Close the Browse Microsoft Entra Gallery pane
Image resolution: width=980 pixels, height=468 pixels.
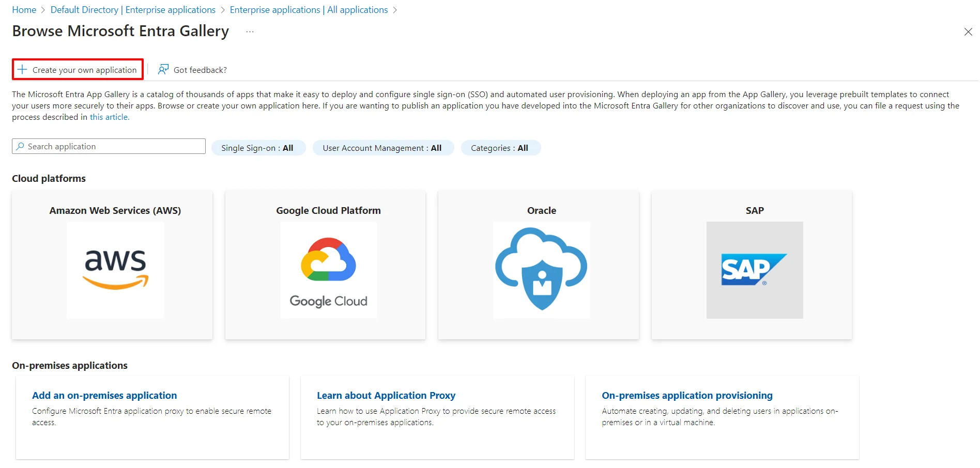click(x=968, y=32)
